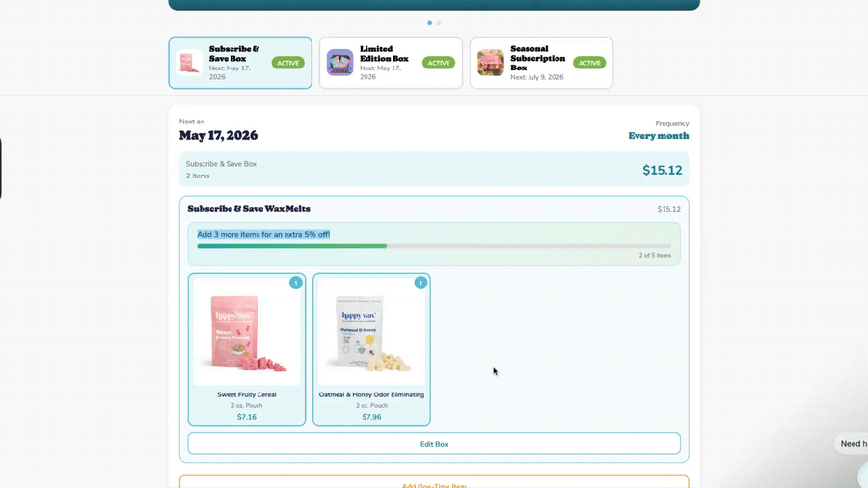Open the Sweet Fruity Cereal product image
Image resolution: width=868 pixels, height=488 pixels.
(x=246, y=332)
